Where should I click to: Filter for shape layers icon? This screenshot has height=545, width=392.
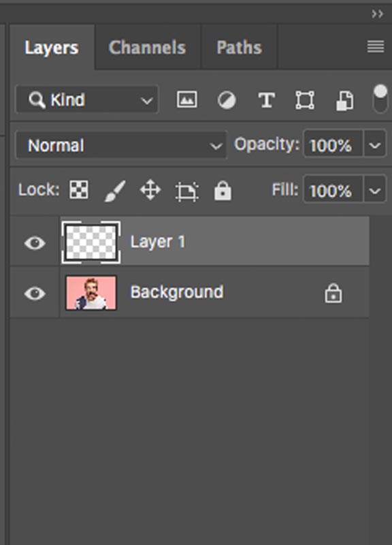(x=305, y=100)
